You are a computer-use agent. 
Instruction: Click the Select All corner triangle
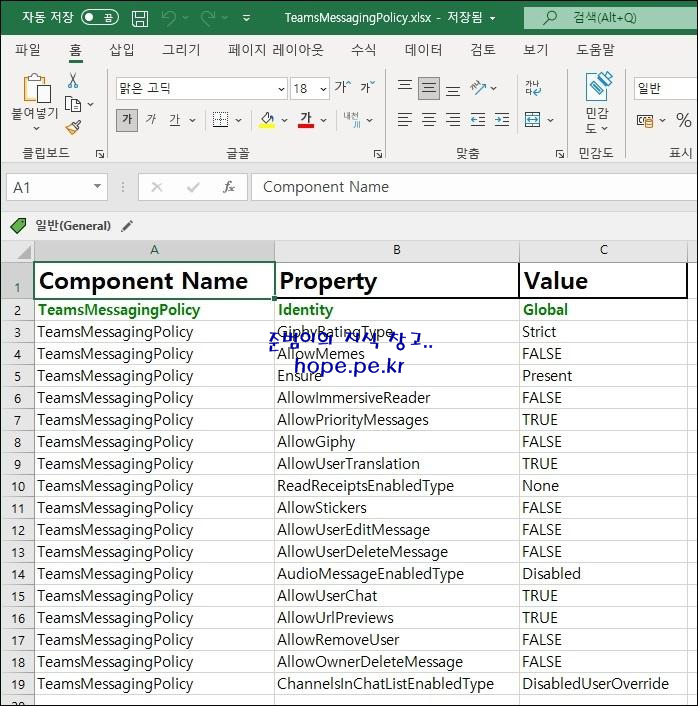[23, 252]
